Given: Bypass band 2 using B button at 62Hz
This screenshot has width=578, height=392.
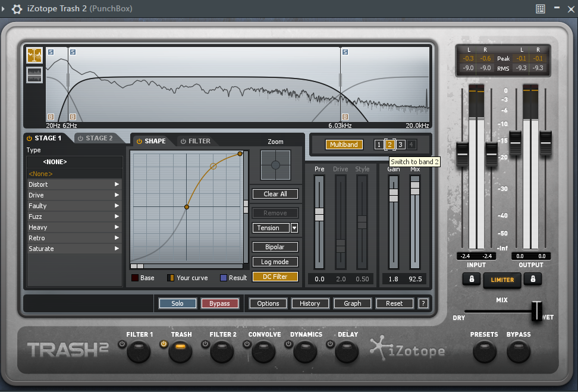Looking at the screenshot, I should pos(73,117).
